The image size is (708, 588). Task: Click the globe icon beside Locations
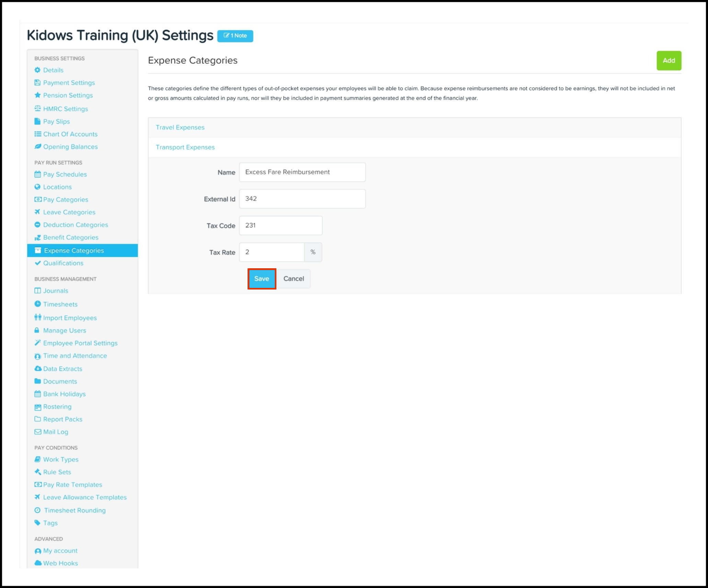point(37,187)
